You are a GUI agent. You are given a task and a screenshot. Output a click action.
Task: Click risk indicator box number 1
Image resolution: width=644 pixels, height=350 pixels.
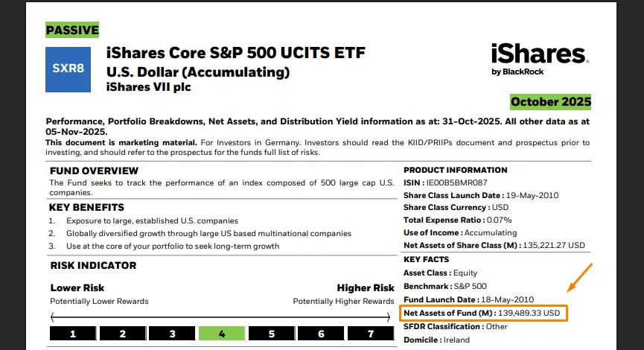point(73,334)
